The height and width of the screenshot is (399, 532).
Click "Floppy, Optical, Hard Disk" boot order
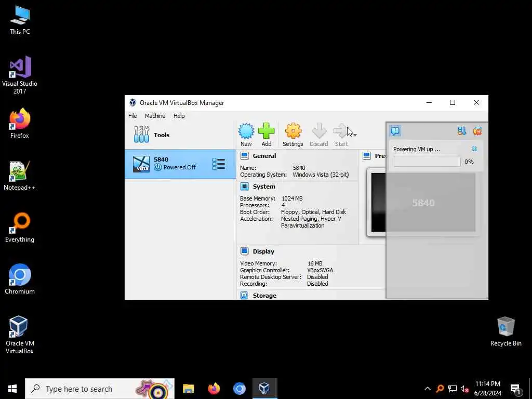click(313, 212)
